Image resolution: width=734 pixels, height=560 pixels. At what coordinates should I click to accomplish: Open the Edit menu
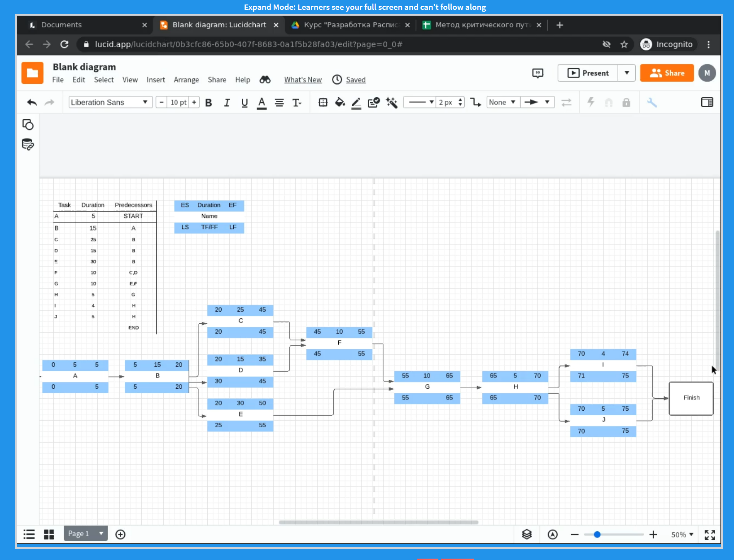pos(79,80)
